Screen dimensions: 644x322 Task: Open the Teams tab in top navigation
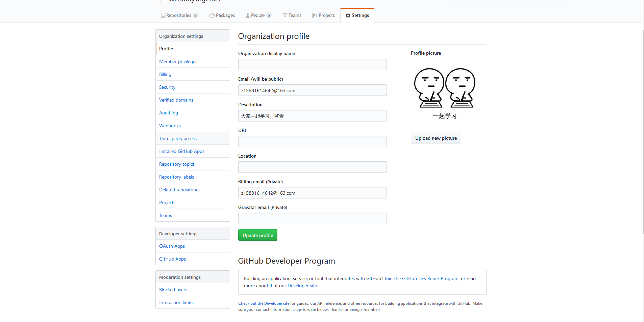point(292,16)
